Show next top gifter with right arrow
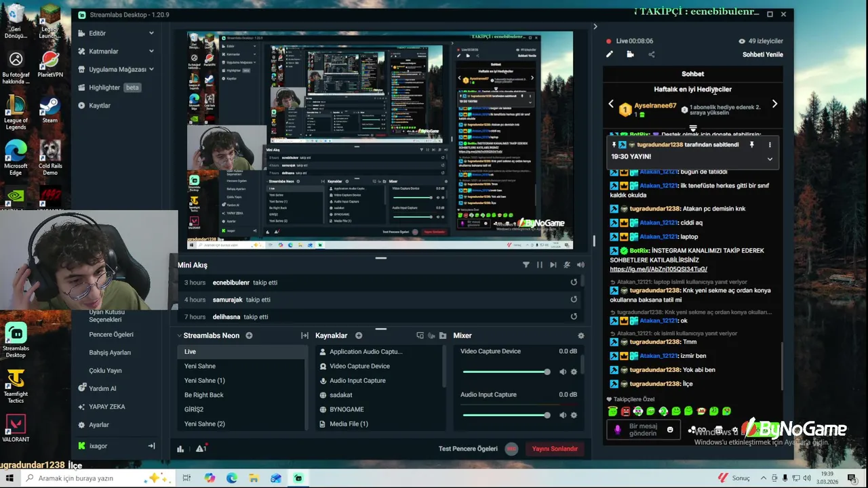The width and height of the screenshot is (868, 488). click(x=774, y=104)
